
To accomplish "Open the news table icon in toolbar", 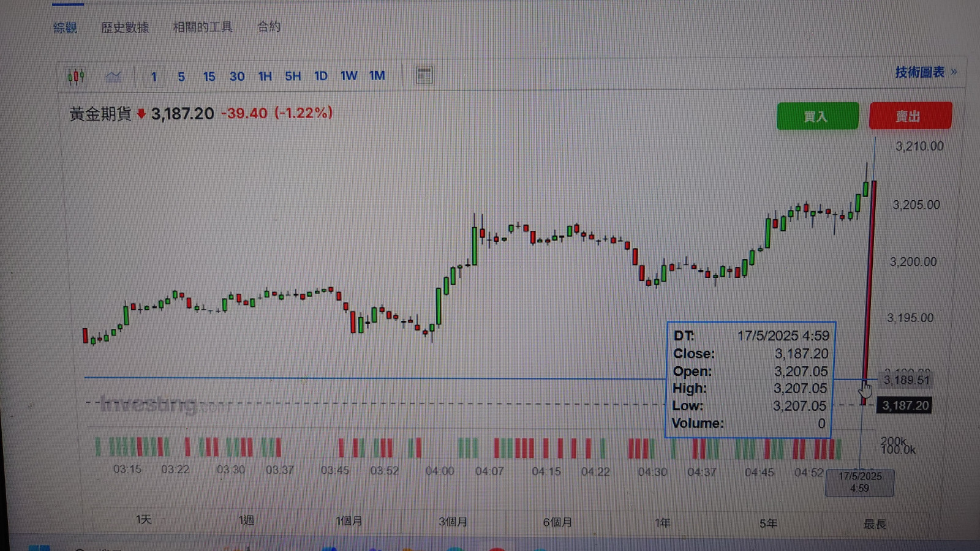I will click(x=424, y=75).
